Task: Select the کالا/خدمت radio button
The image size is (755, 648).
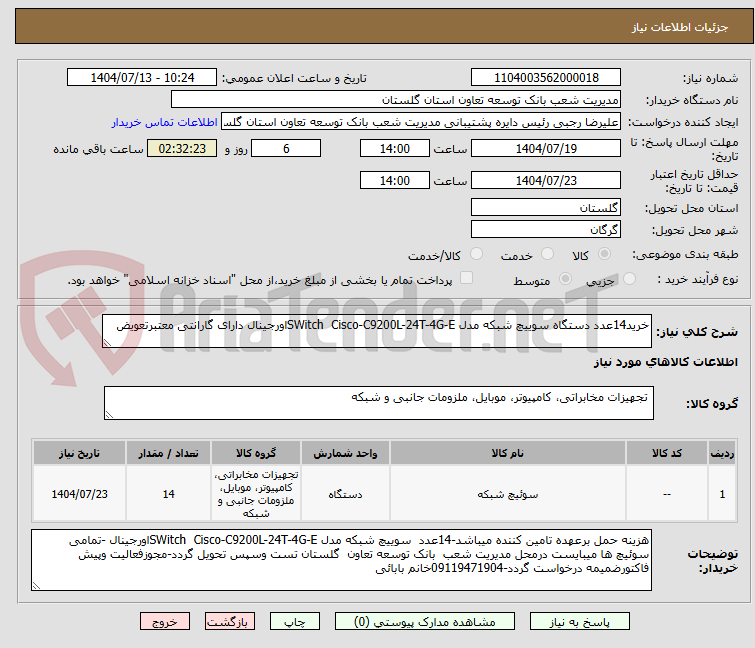Action: coord(476,254)
